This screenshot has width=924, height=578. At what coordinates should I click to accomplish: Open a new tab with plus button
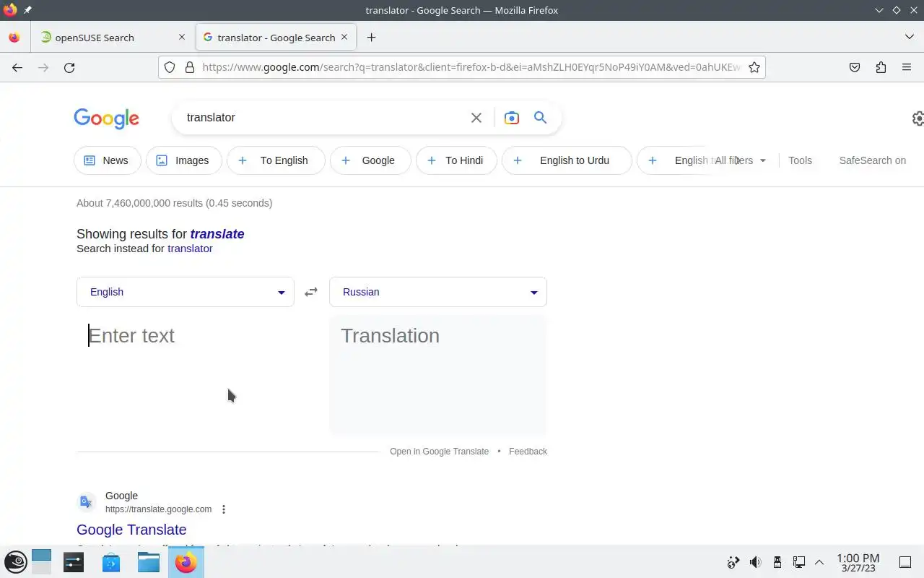click(x=371, y=38)
